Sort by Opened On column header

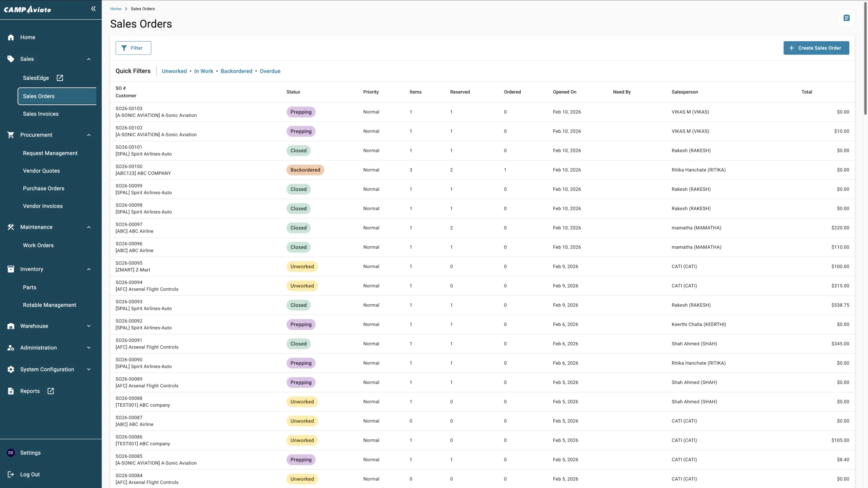pos(565,92)
